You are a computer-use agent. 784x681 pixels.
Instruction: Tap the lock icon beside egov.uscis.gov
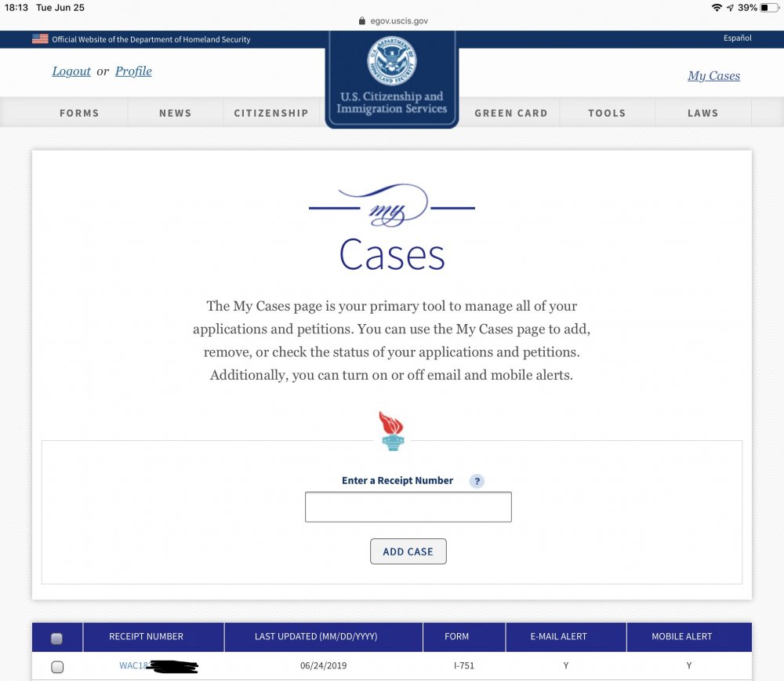pyautogui.click(x=362, y=20)
